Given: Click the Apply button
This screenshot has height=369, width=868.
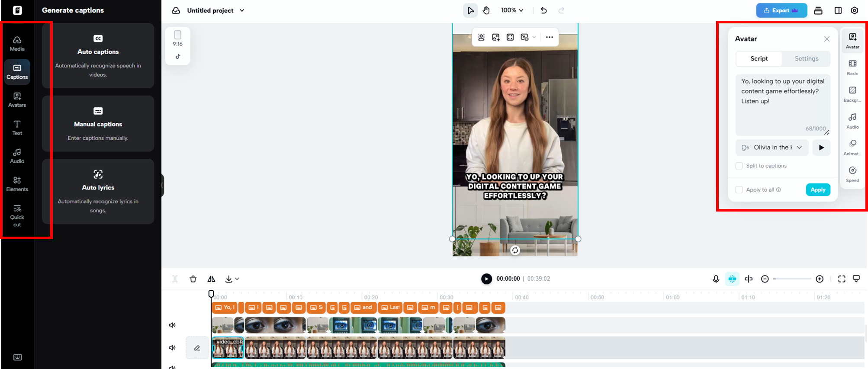Looking at the screenshot, I should tap(817, 190).
